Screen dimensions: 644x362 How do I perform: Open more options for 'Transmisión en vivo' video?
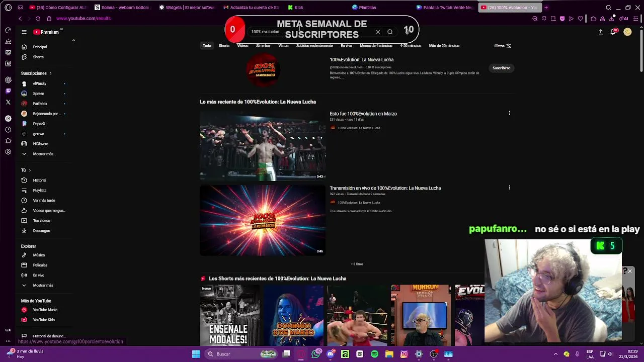509,188
